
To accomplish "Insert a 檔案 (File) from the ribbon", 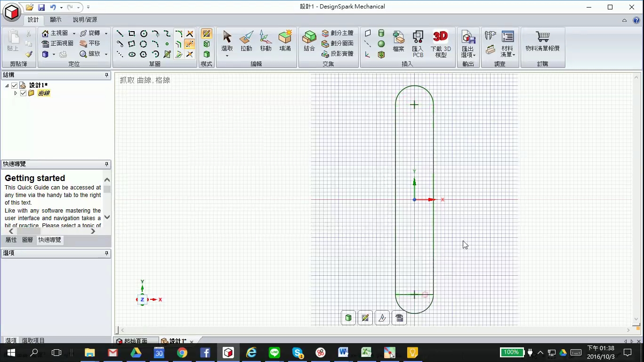I will tap(399, 41).
